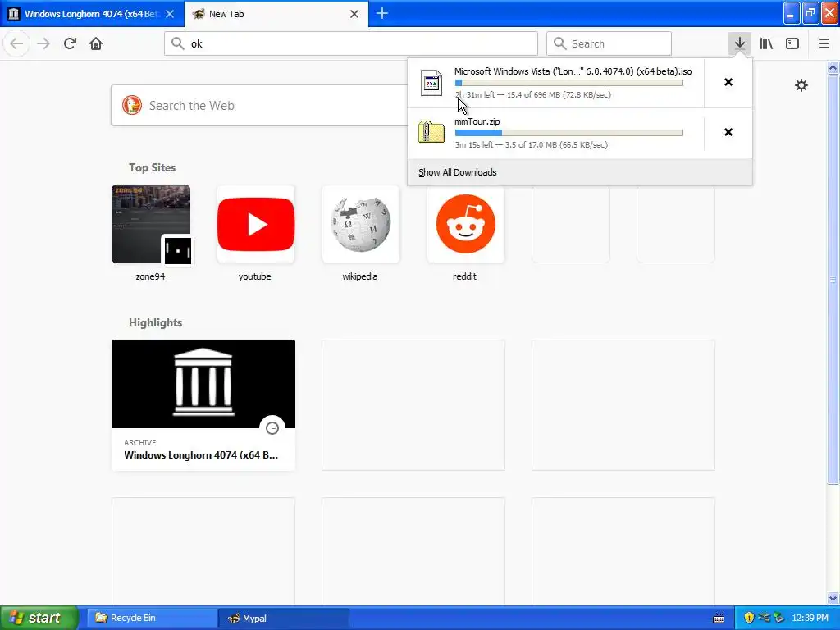Cancel the Windows Vista iso download
This screenshot has height=630, width=840.
[728, 82]
